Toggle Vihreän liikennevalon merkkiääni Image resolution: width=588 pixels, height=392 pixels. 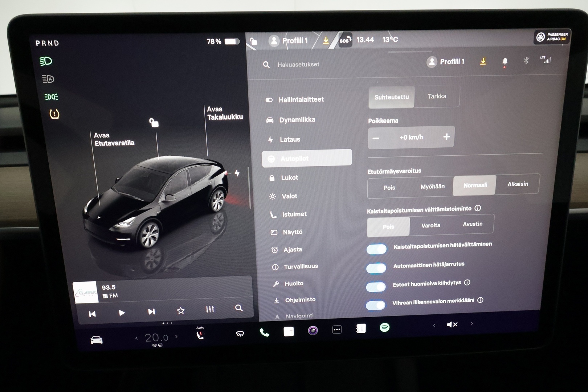[375, 306]
